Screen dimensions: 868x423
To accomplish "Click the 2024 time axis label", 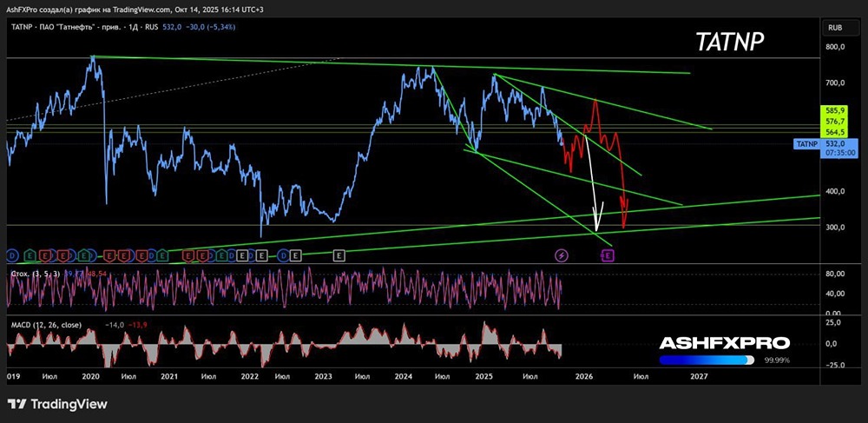I will pyautogui.click(x=404, y=376).
